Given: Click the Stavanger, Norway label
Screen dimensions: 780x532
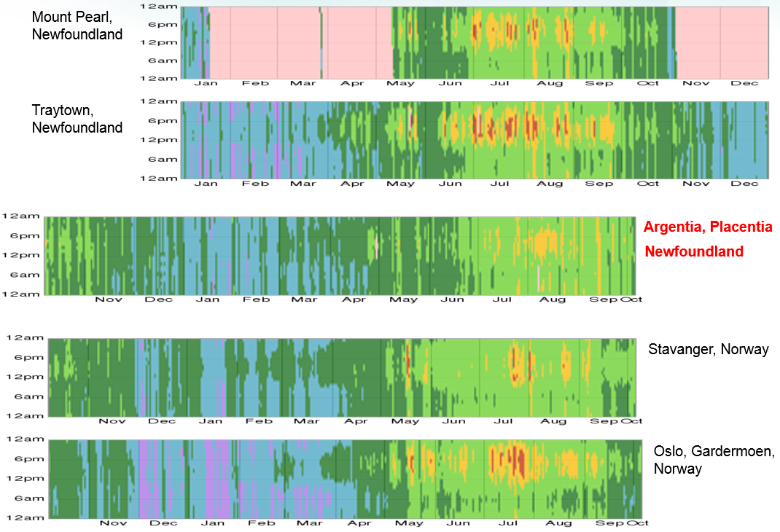Looking at the screenshot, I should tap(708, 349).
